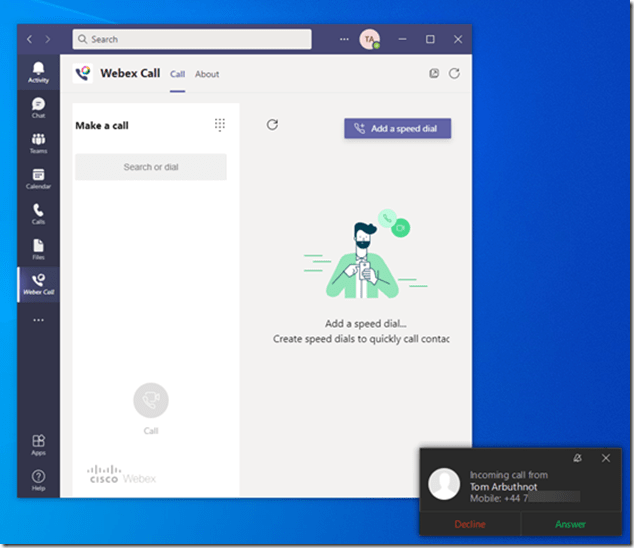Click the Webex Call app logo
This screenshot has height=548, width=634.
point(83,73)
